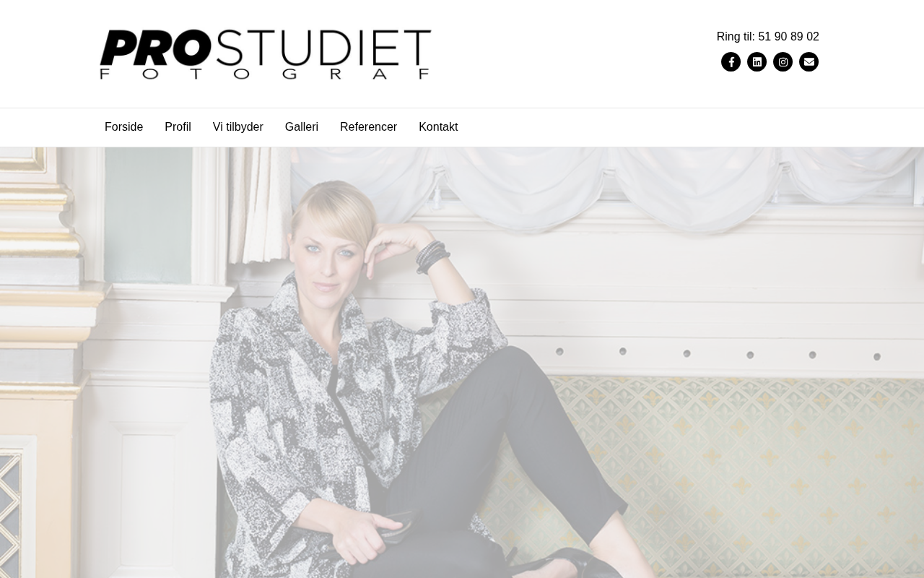This screenshot has width=924, height=578.
Task: Open the Facebook page icon
Action: pos(731,62)
